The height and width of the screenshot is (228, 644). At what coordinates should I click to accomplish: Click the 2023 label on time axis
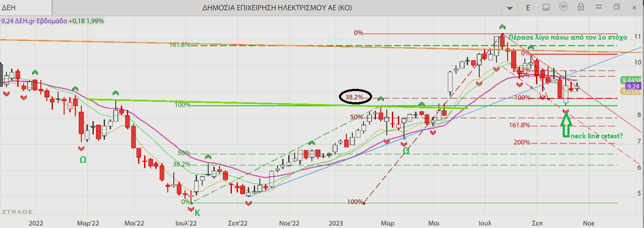coord(336,223)
